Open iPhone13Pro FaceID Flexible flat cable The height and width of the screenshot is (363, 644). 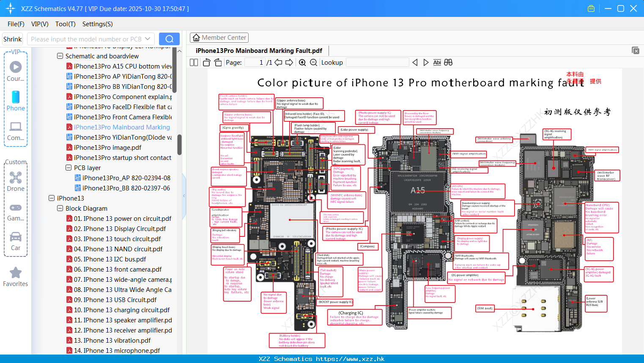119,107
